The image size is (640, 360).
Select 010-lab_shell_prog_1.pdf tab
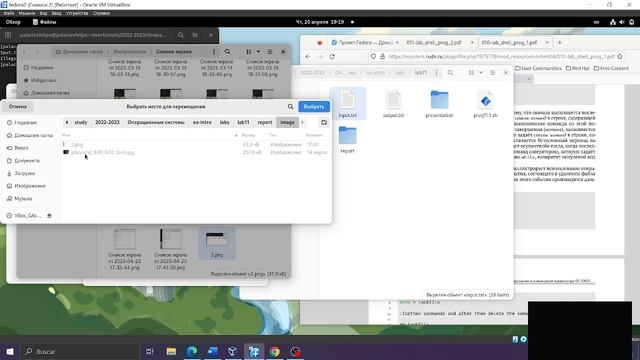click(509, 42)
